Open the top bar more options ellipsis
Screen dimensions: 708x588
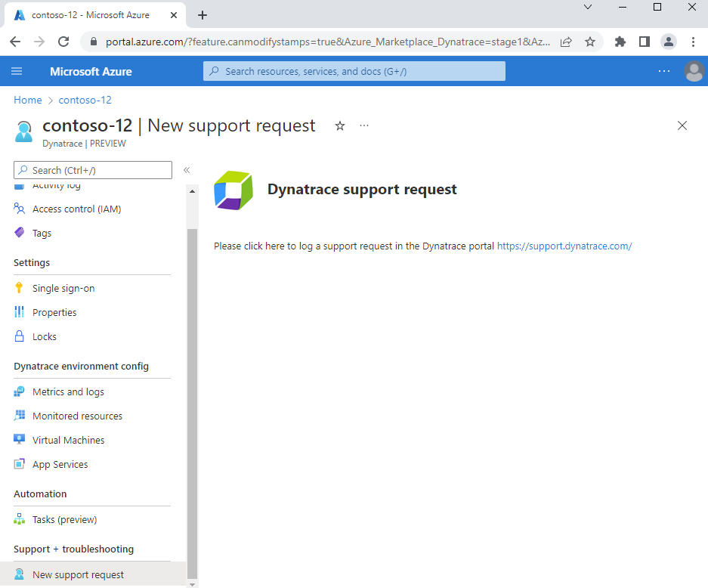coord(663,71)
